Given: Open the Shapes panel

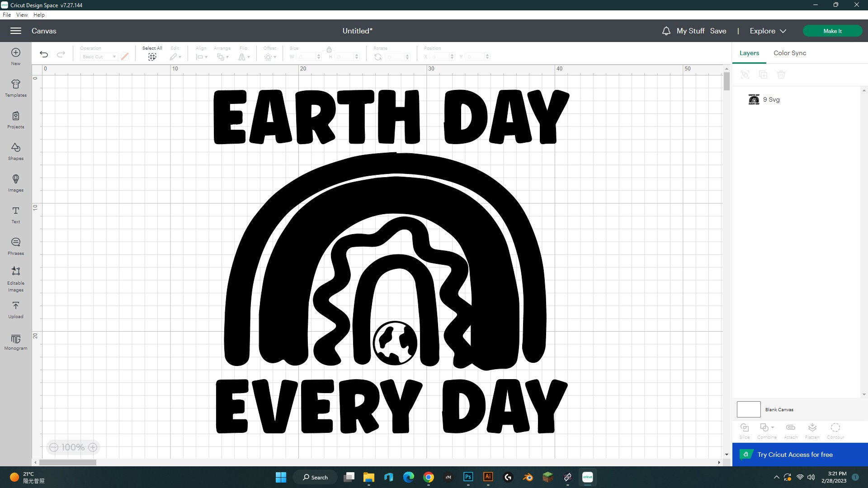Looking at the screenshot, I should coord(15,151).
